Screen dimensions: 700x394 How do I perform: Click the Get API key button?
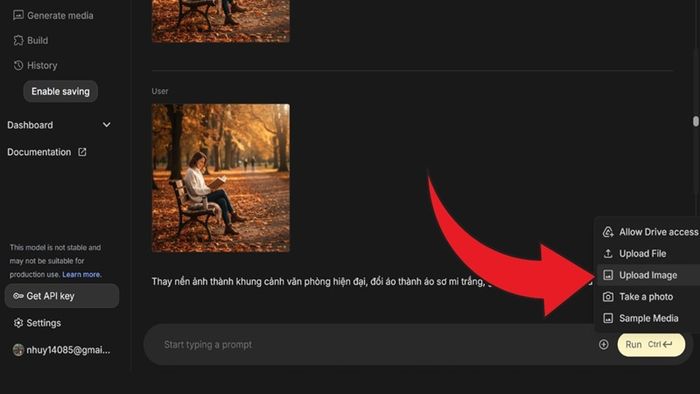pyautogui.click(x=62, y=296)
